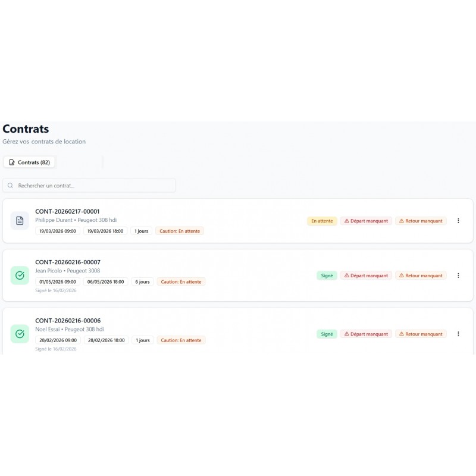Click the 'Signé' badge on CONT-20260216-00007
The width and height of the screenshot is (476, 476).
tap(327, 275)
